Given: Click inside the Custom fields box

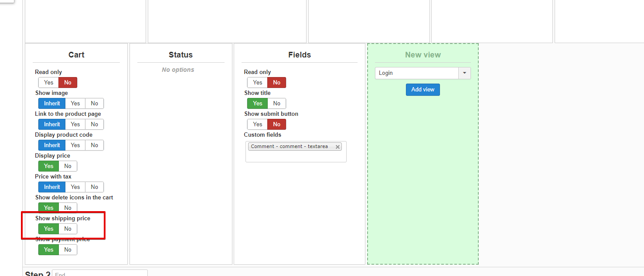Looking at the screenshot, I should [x=296, y=156].
